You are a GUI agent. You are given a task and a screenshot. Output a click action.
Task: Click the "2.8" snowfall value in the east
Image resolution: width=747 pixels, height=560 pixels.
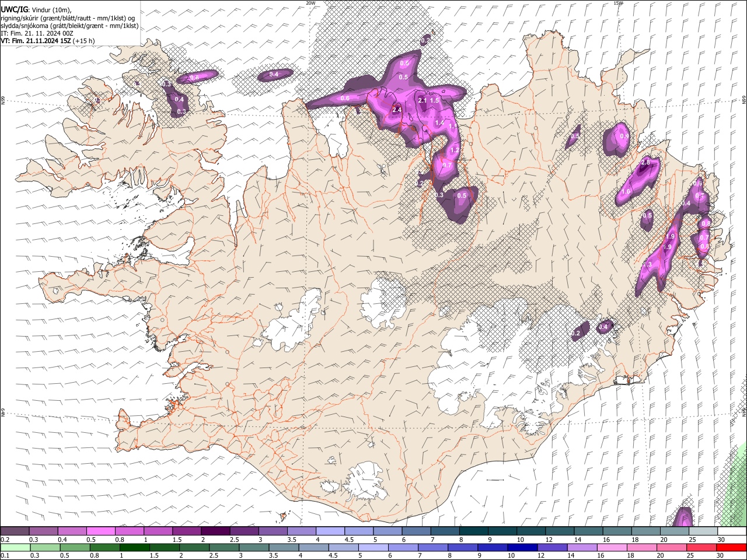(645, 162)
